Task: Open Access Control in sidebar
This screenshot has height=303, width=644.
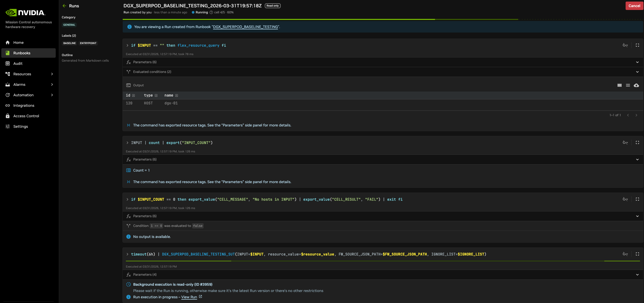Action: 28,116
